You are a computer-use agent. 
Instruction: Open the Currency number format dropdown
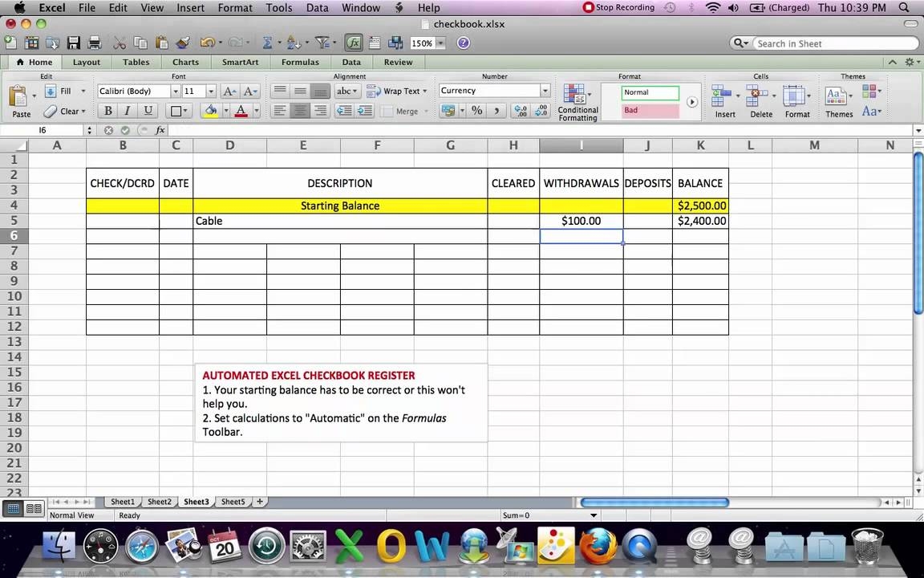[545, 90]
